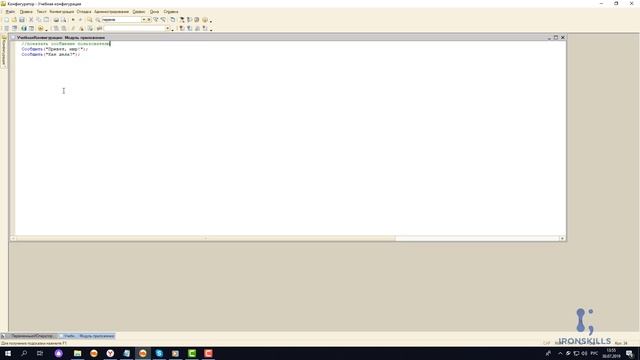Open the green Camtasia taskbar icon
This screenshot has width=640, height=360.
[x=192, y=353]
